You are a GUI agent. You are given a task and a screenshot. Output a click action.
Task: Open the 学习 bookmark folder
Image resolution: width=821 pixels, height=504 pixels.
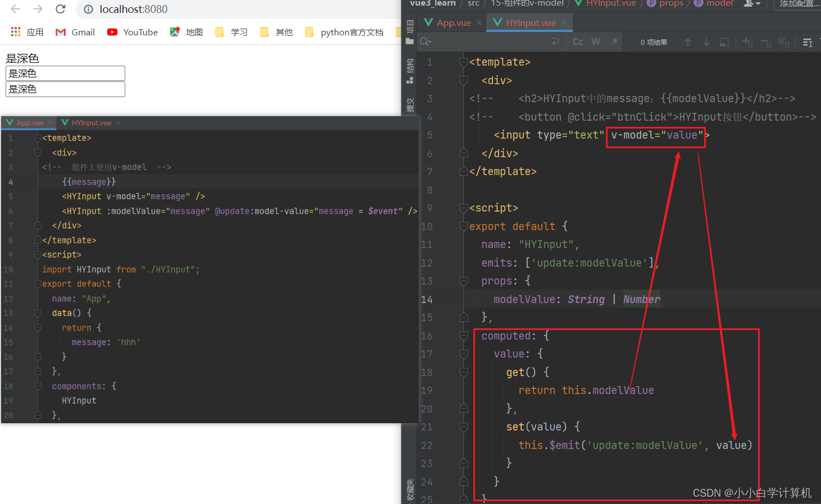[x=231, y=32]
